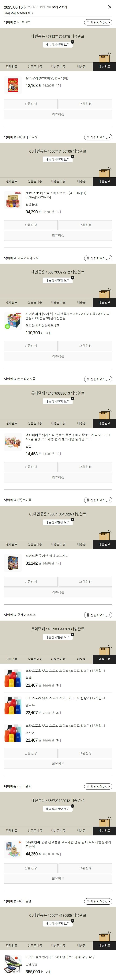Open the 함께장보기 link at top
The image size is (116, 980).
tap(60, 7)
